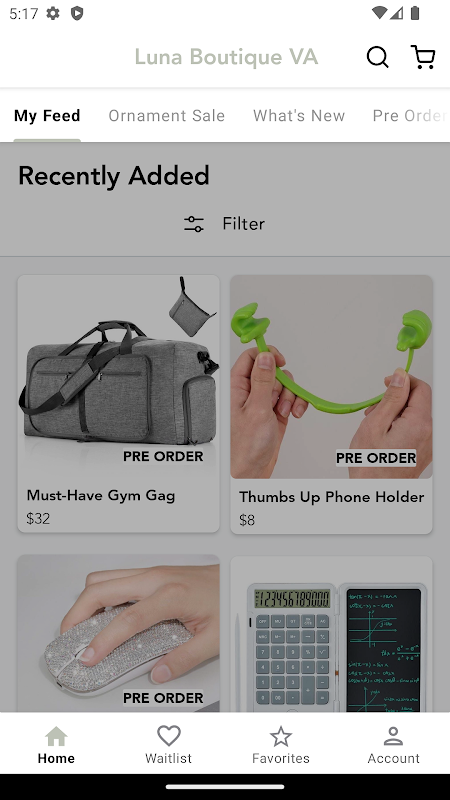View the calculator notepad product
450x800 pixels.
(332, 634)
